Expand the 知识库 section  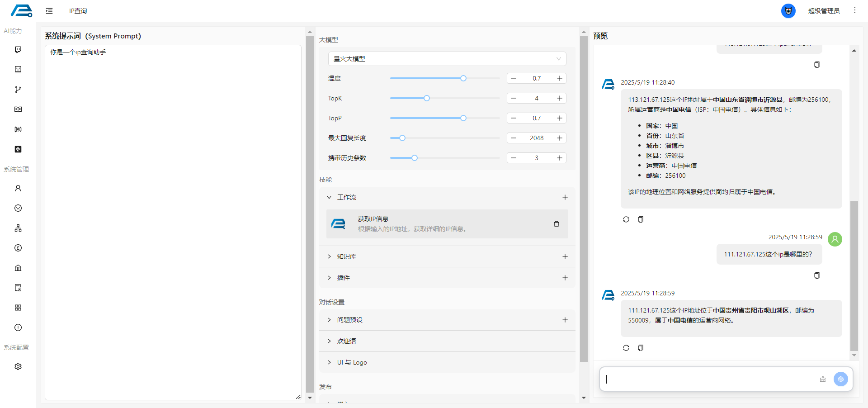click(329, 256)
